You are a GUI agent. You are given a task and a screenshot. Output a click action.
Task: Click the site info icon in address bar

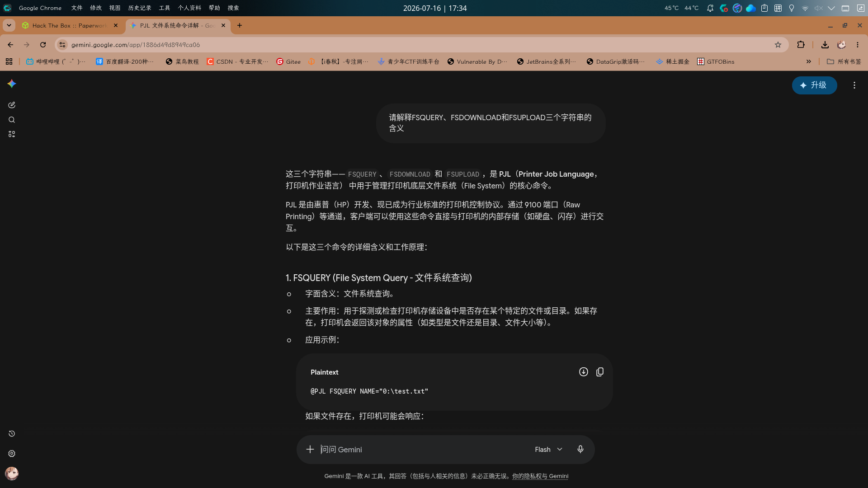click(62, 45)
